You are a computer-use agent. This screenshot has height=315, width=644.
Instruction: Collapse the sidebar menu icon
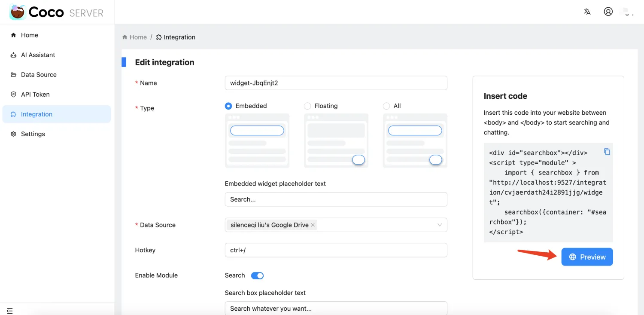[x=10, y=311]
